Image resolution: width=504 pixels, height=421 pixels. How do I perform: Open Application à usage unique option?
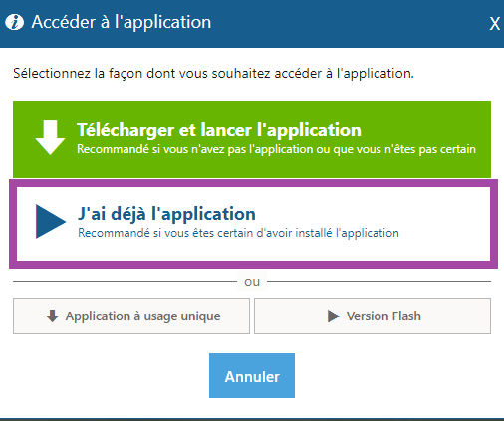coord(131,316)
